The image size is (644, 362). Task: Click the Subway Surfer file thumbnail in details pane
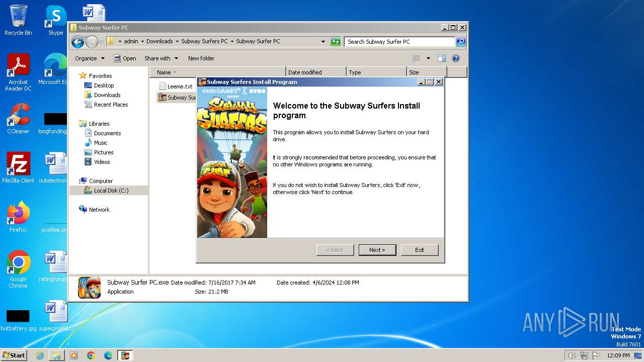click(89, 288)
